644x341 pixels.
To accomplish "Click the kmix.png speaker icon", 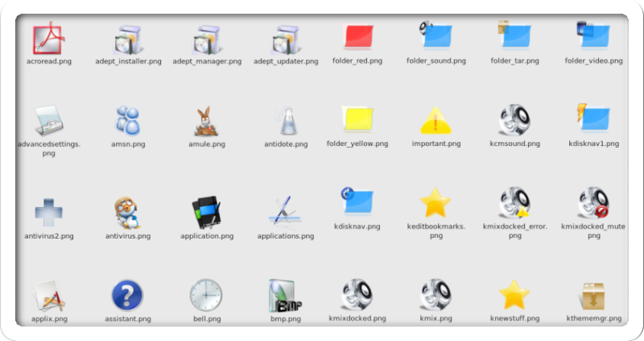I will [436, 294].
